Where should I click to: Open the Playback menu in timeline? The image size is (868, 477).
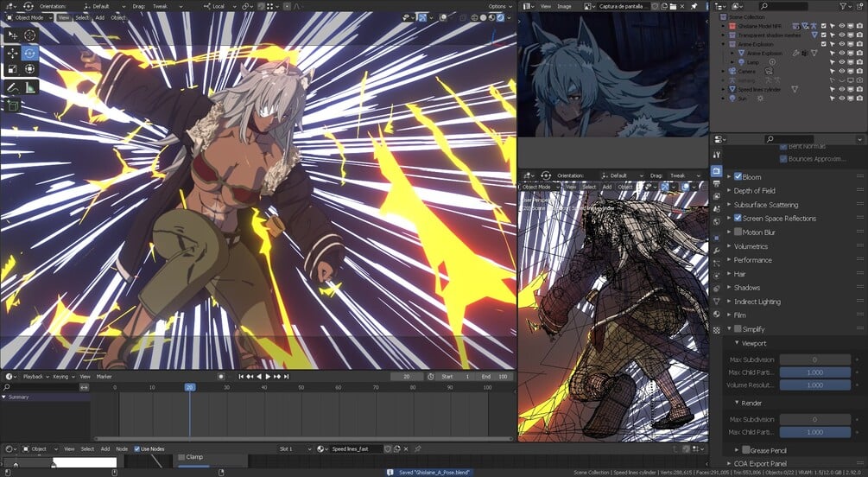click(x=35, y=376)
